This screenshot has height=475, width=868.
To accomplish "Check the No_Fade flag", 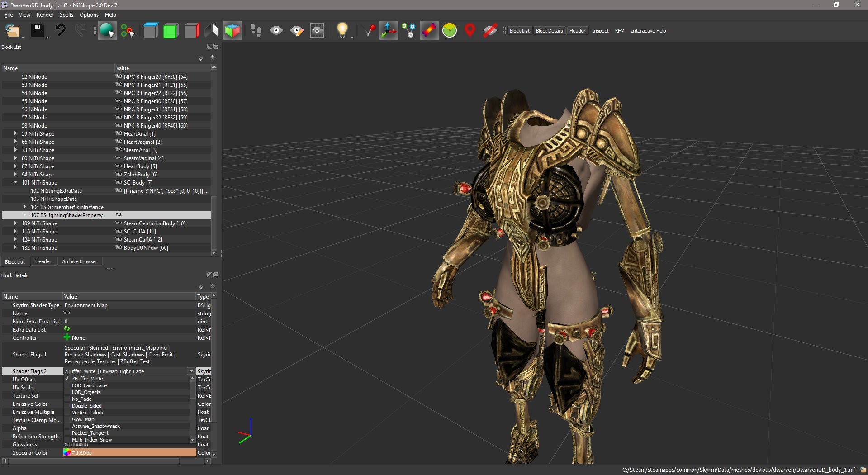I will (67, 399).
